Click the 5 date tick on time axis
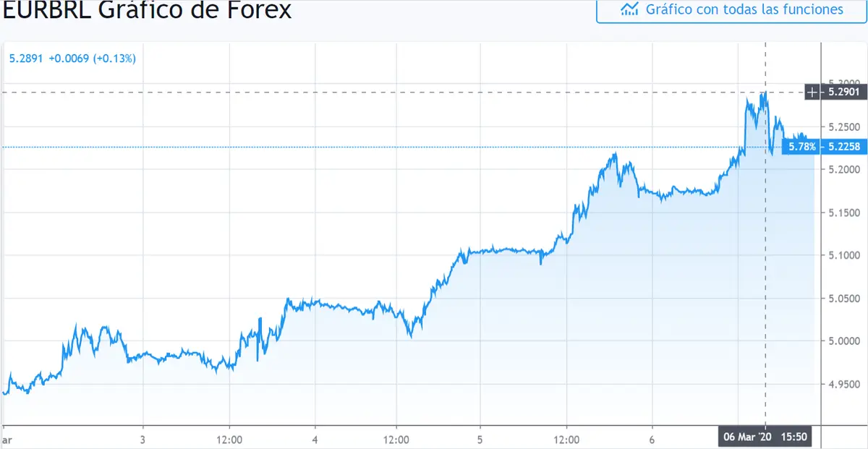 pos(481,439)
